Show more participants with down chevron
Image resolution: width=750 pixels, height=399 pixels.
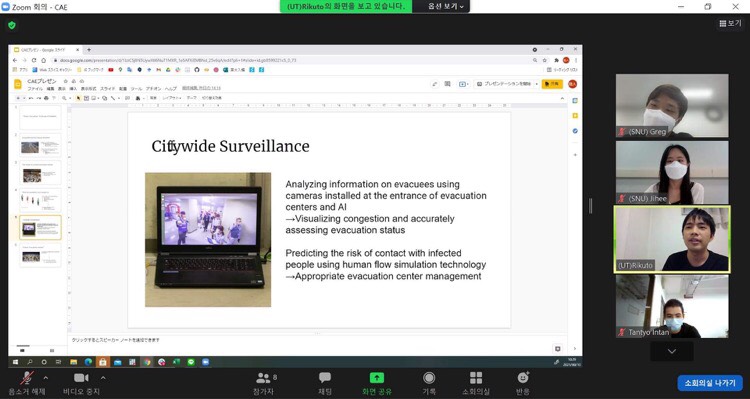click(x=672, y=351)
